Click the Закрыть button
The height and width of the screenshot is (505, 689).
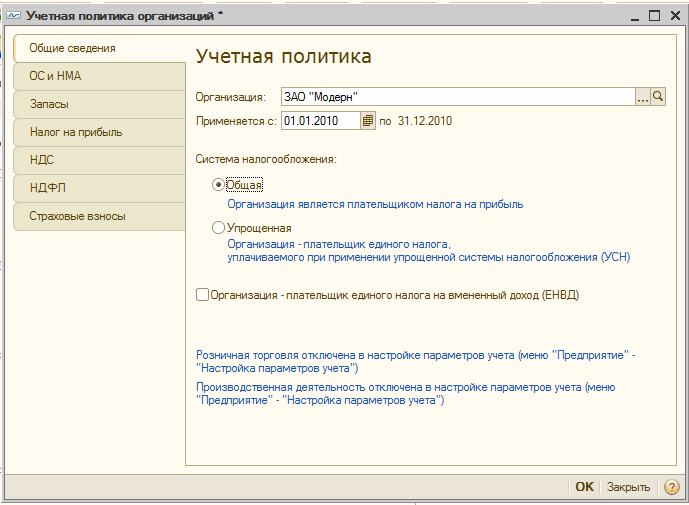coord(628,487)
